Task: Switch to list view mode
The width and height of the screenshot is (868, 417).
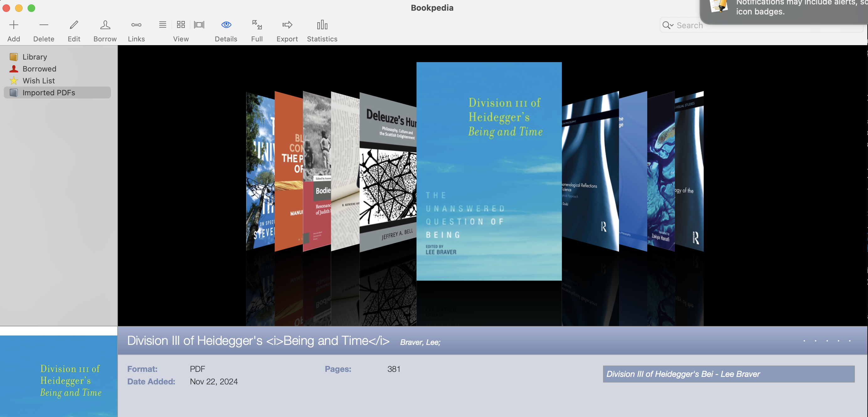Action: (x=162, y=24)
